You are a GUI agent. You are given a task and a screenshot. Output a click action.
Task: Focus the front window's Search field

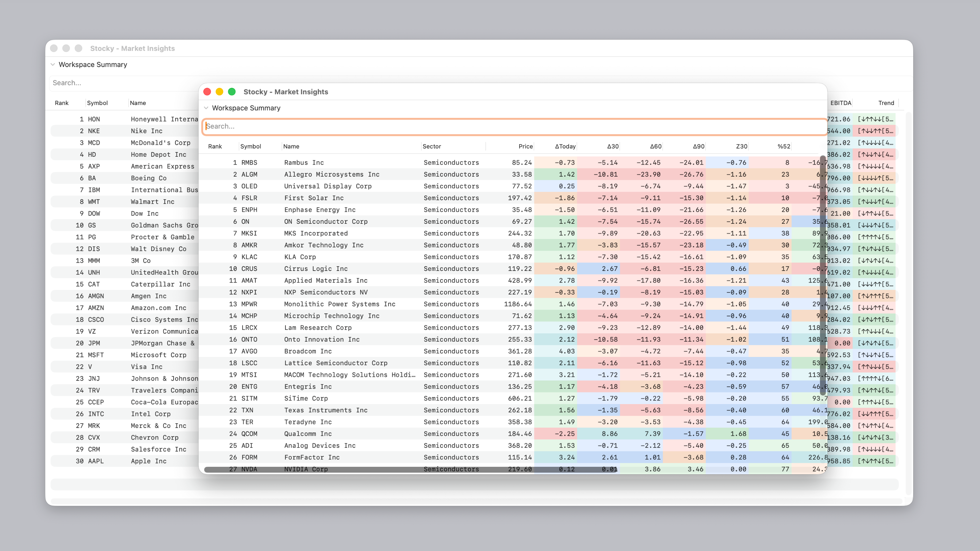point(514,126)
